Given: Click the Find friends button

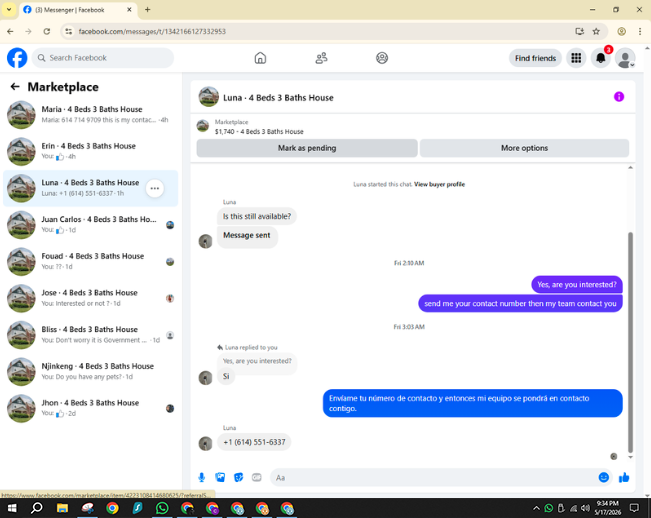Looking at the screenshot, I should (535, 58).
